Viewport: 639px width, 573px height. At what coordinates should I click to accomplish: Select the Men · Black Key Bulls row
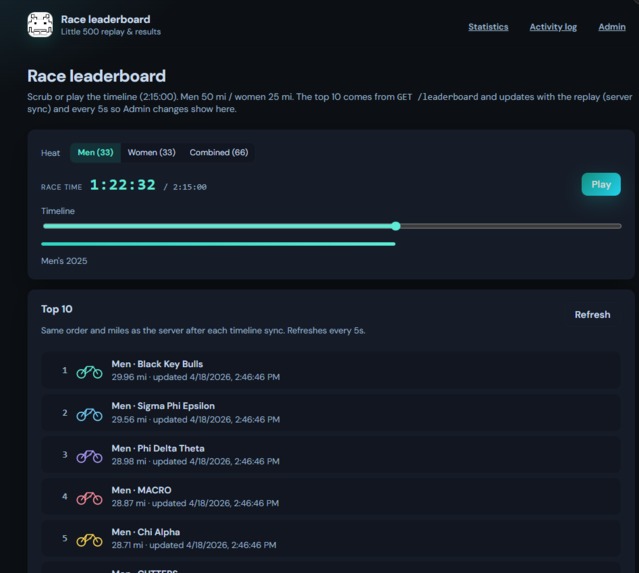click(x=331, y=370)
